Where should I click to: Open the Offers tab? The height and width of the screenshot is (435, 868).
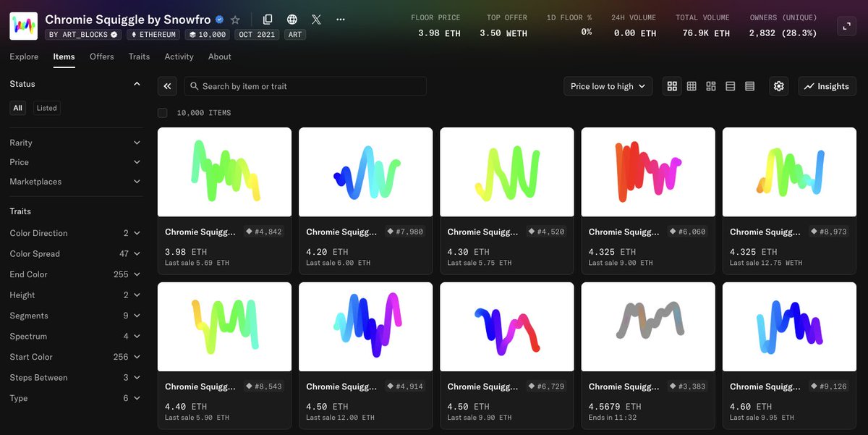click(x=102, y=56)
